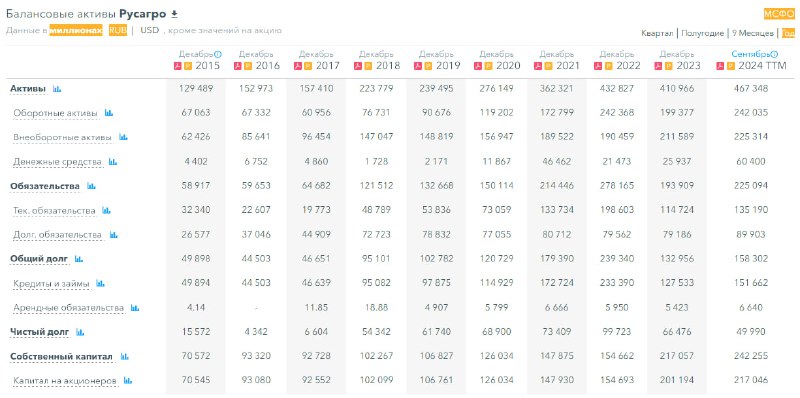Image resolution: width=800 pixels, height=398 pixels.
Task: Show chart for Арендные обязательства row
Action: point(135,308)
